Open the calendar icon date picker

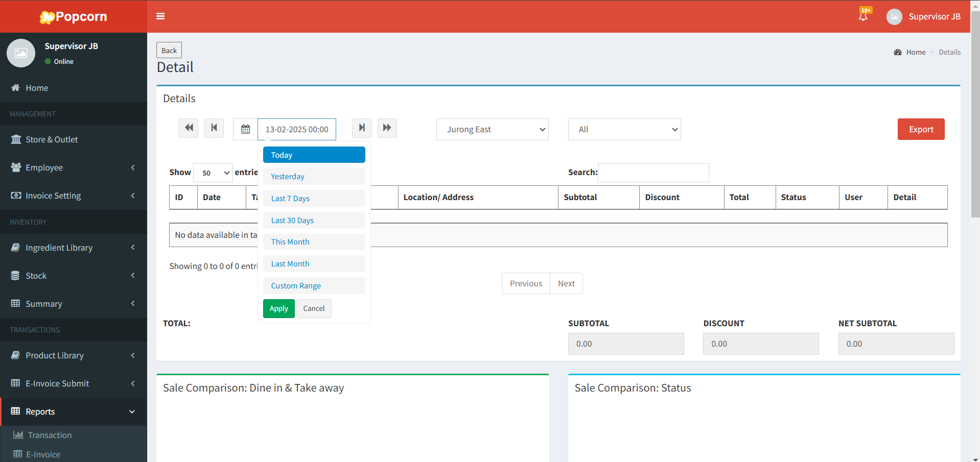(x=246, y=129)
